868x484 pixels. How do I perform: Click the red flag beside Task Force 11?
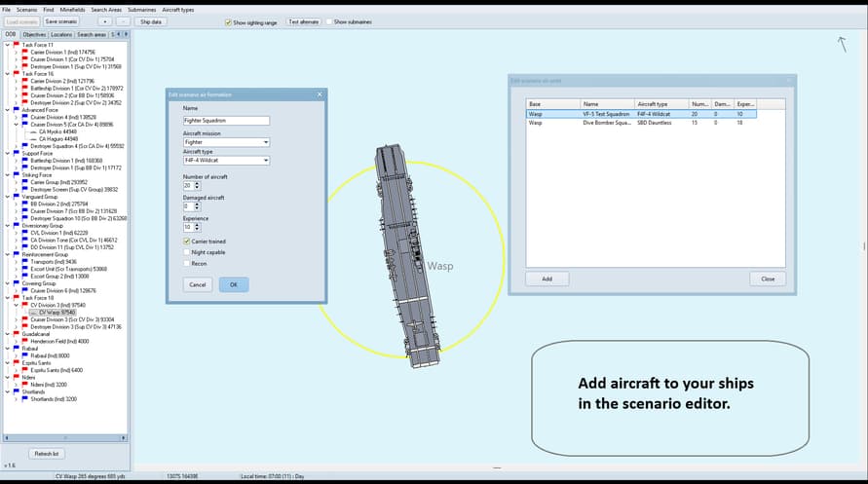click(x=16, y=44)
